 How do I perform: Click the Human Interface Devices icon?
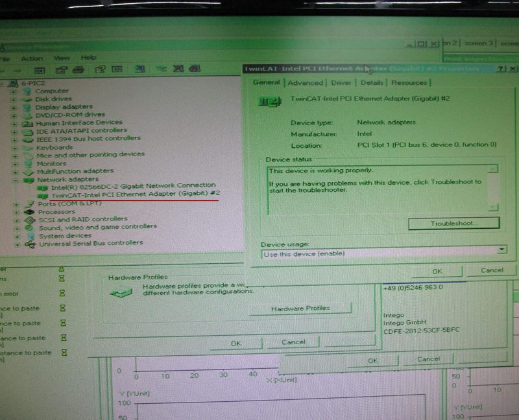(x=27, y=124)
